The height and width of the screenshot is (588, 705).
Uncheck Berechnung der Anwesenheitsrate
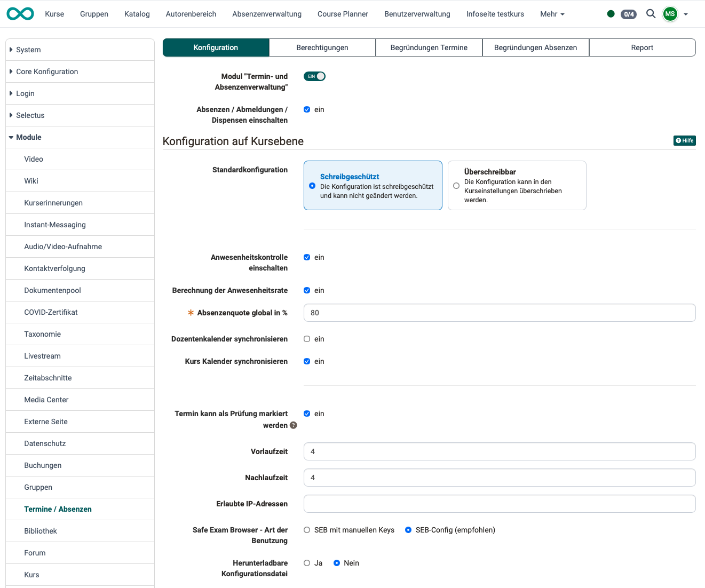[307, 290]
